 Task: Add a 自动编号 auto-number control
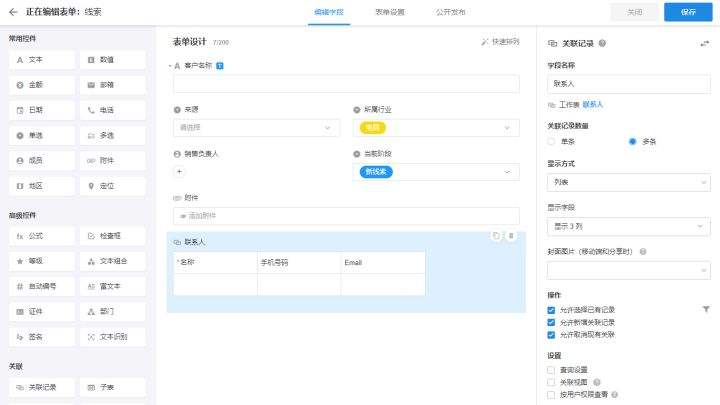[42, 287]
